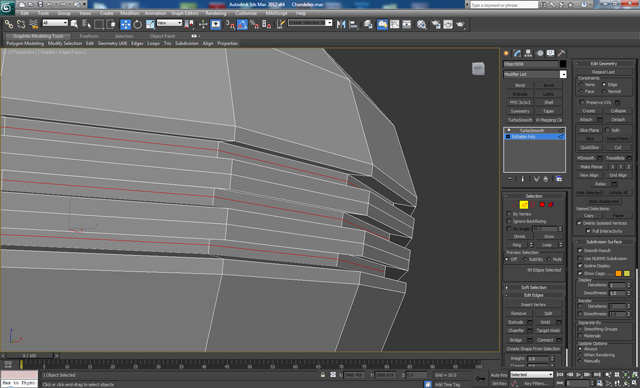Image resolution: width=640 pixels, height=388 pixels.
Task: Select Edge sub-object level icon
Action: [524, 204]
